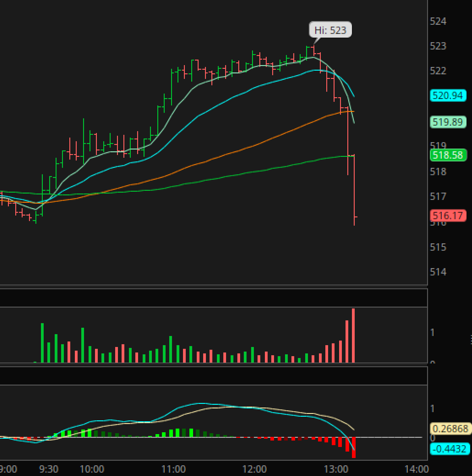Click the 14:00 time axis label
Viewport: 472px width, 476px height.
click(x=417, y=469)
